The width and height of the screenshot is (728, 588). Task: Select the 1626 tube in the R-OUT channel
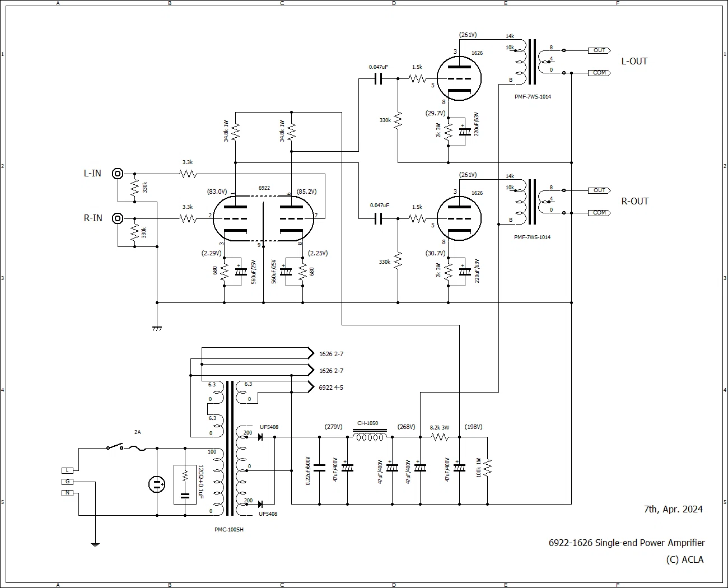click(459, 218)
